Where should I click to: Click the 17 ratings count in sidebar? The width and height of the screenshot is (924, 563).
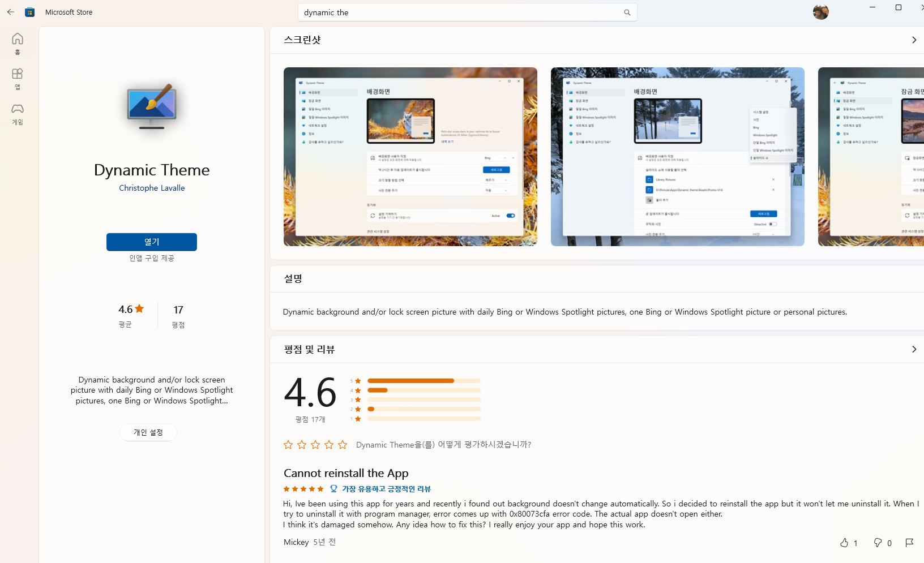(178, 310)
